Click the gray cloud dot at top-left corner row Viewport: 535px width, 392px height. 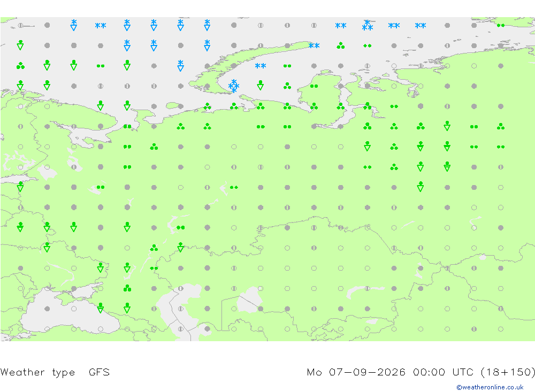pos(47,25)
